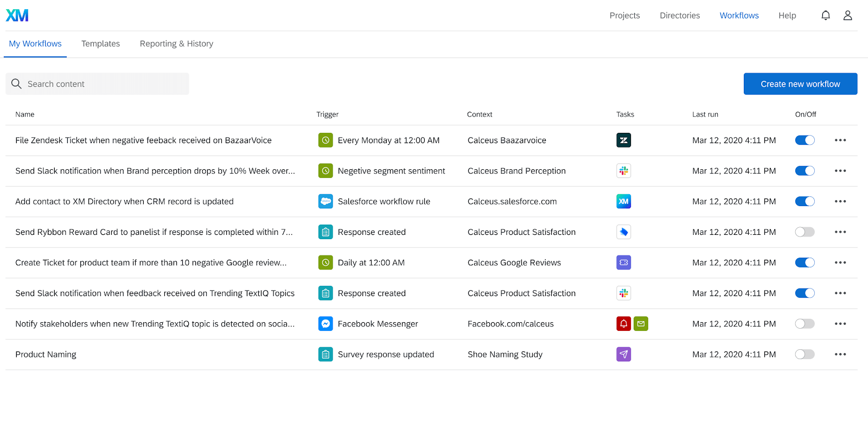The image size is (868, 435).
Task: Click the Salesforce trigger icon
Action: point(325,201)
